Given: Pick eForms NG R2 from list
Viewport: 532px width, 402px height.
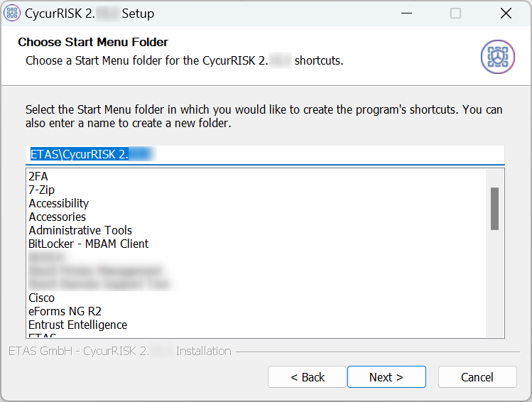Looking at the screenshot, I should (65, 311).
